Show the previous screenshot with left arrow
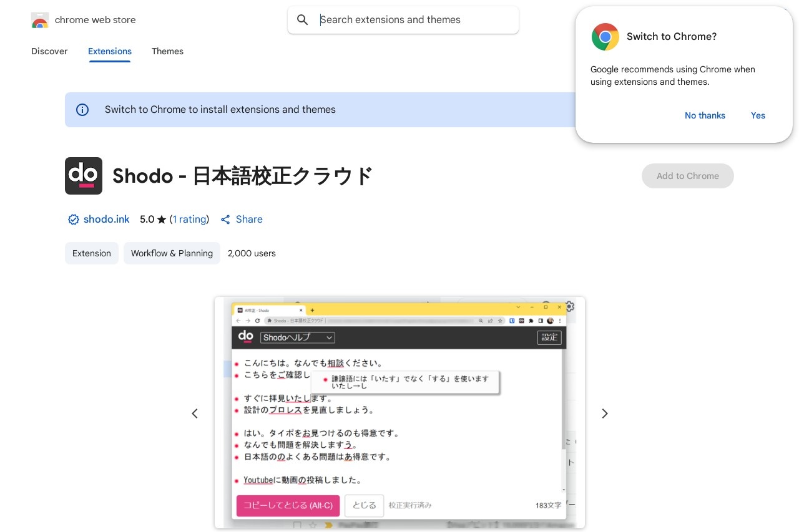Screen dimensions: 799x532 pyautogui.click(x=195, y=414)
